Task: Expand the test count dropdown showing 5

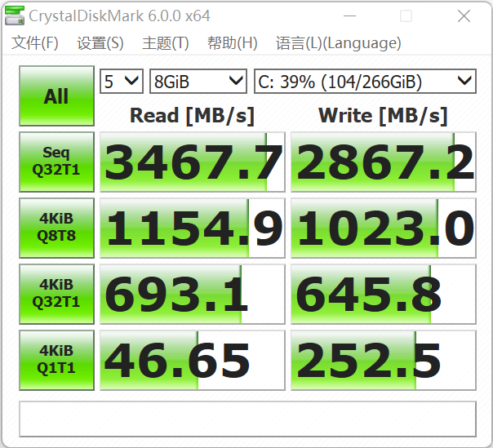Action: 122,82
